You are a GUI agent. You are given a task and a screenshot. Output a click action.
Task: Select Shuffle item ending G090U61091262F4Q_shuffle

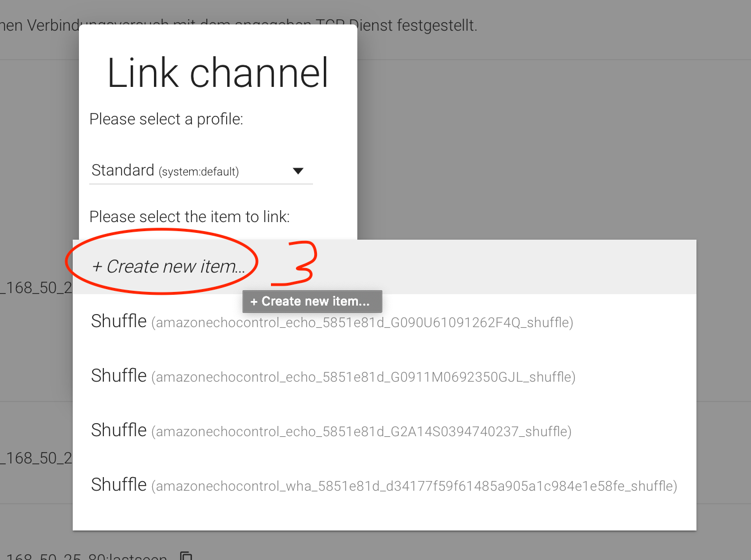tap(332, 321)
